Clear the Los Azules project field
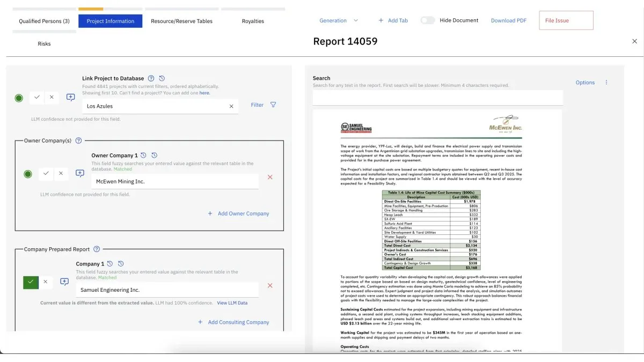The image size is (644, 362). 231,106
